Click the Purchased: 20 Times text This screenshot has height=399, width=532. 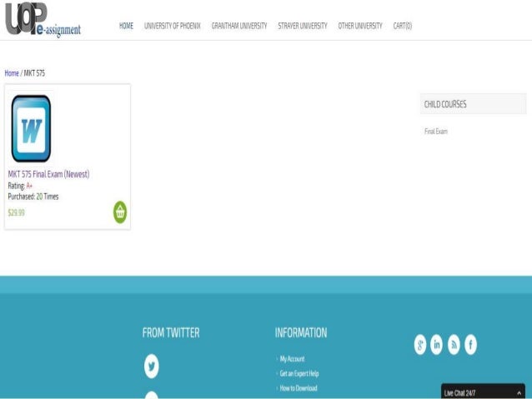point(33,197)
